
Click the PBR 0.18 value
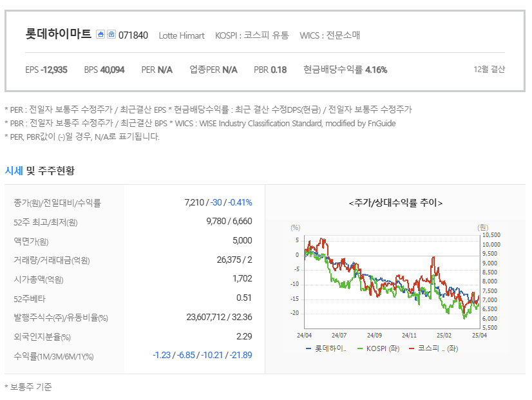(270, 70)
